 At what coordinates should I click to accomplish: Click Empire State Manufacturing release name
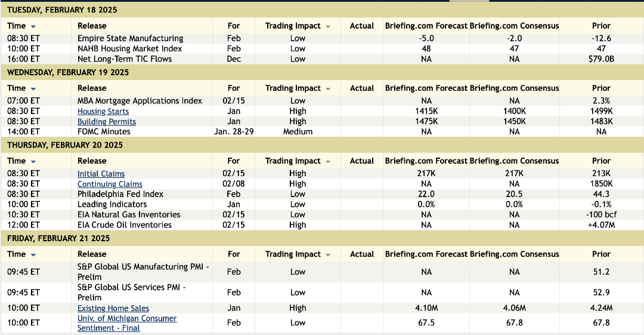coord(130,38)
